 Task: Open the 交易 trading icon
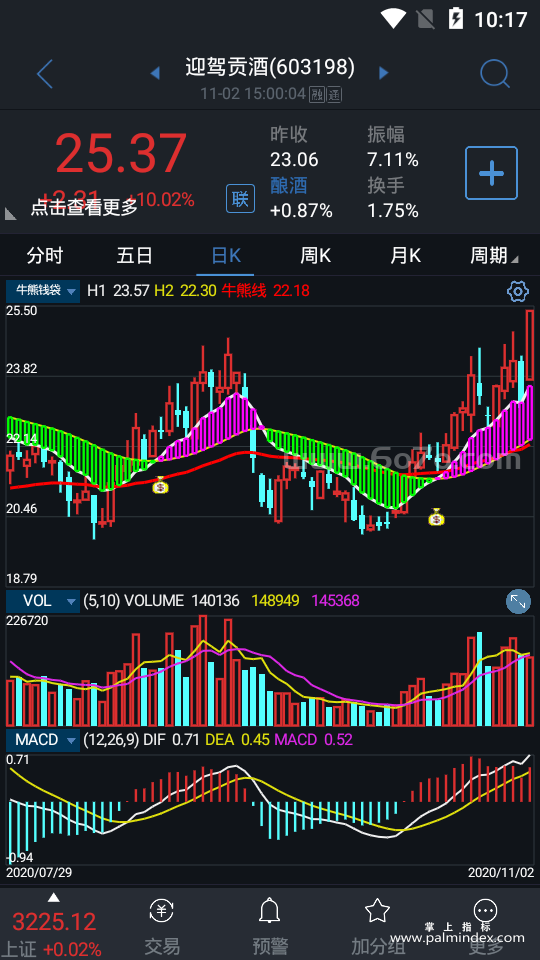[162, 912]
